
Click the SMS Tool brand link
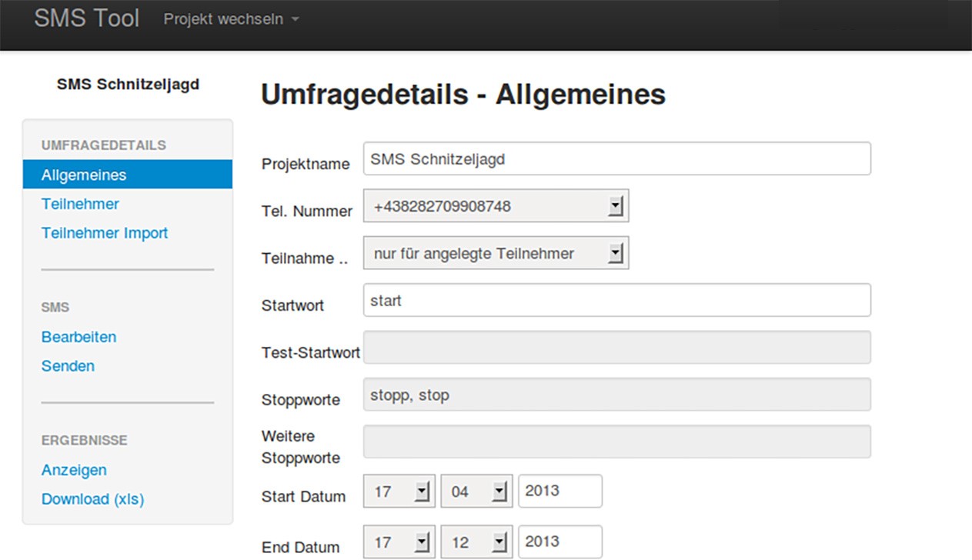[x=86, y=18]
